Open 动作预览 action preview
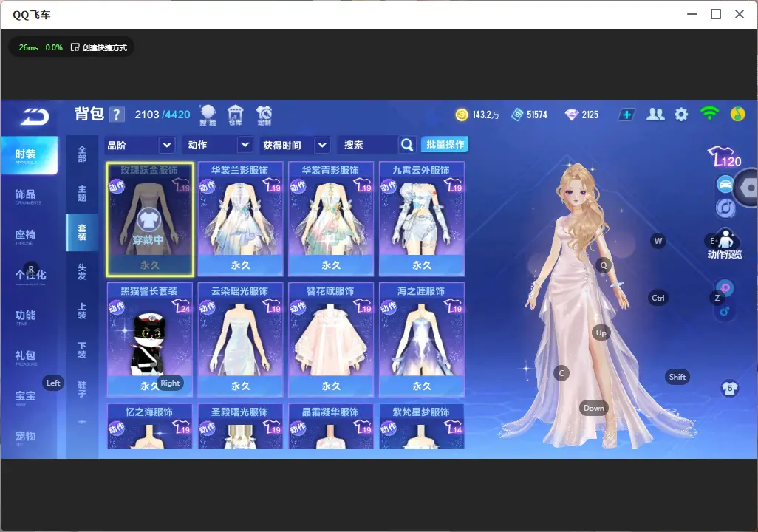The width and height of the screenshot is (758, 532). click(x=725, y=245)
